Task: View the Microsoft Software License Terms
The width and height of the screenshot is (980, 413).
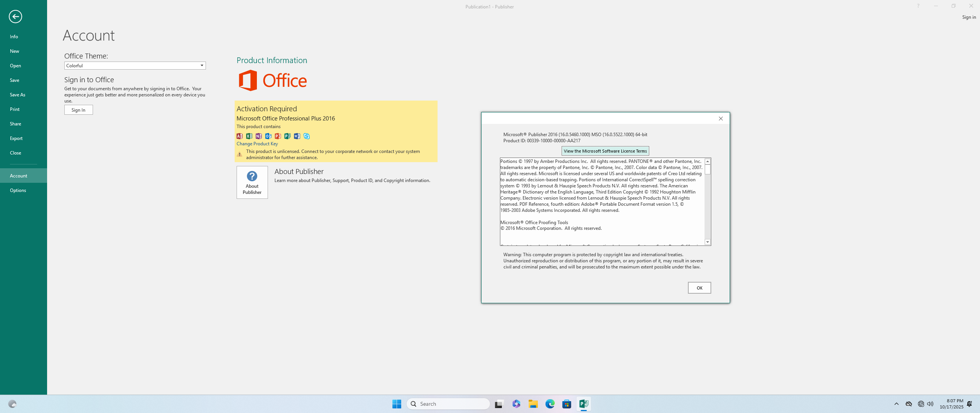Action: (x=605, y=151)
